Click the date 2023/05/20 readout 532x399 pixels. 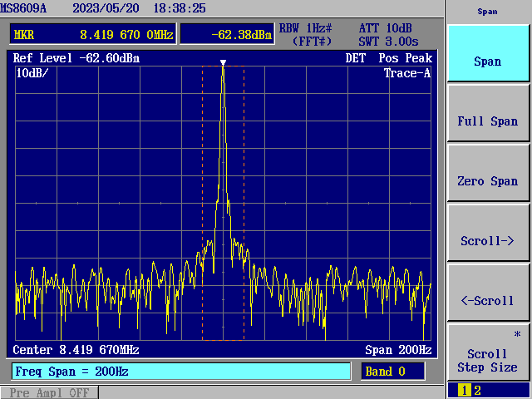106,8
